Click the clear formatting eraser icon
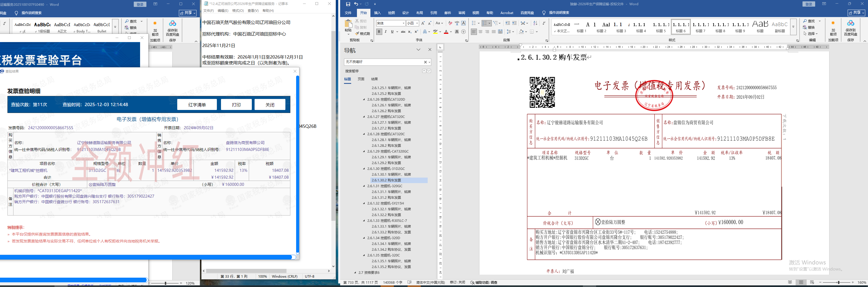Image resolution: width=868 pixels, height=287 pixels. (450, 23)
